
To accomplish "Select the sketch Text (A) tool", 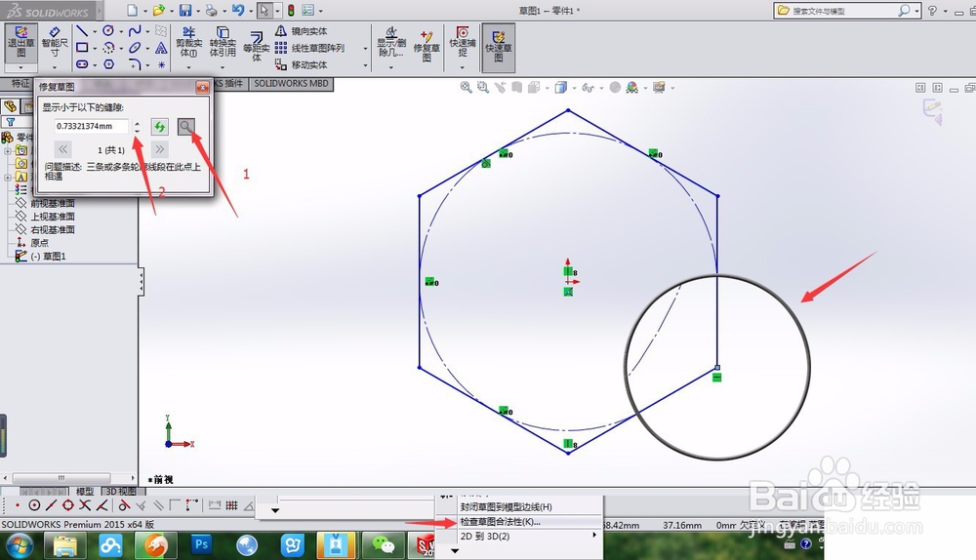I will coord(161,47).
